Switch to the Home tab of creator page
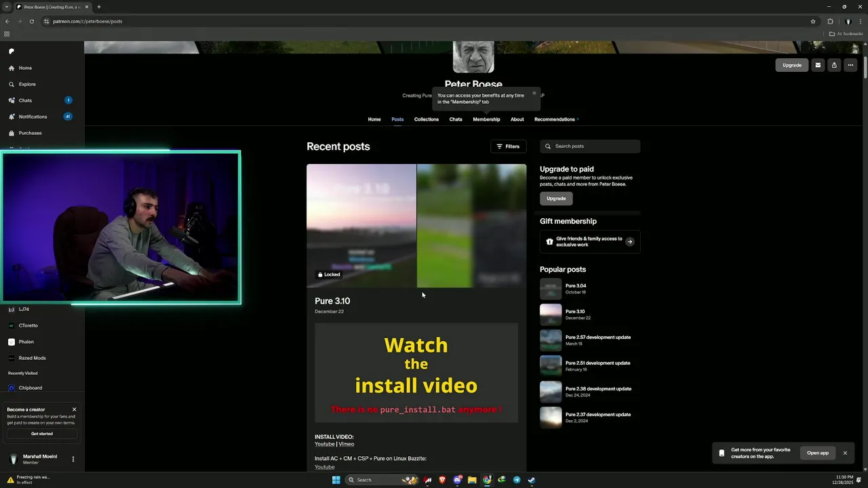 [374, 119]
